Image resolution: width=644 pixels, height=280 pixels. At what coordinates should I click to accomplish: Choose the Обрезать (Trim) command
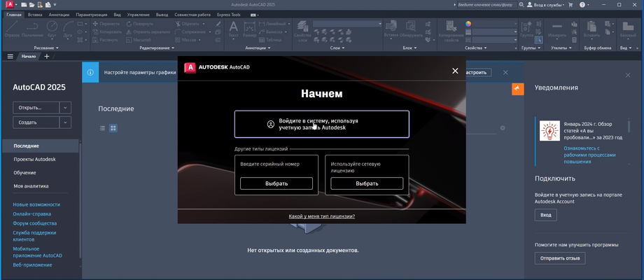tap(188, 24)
